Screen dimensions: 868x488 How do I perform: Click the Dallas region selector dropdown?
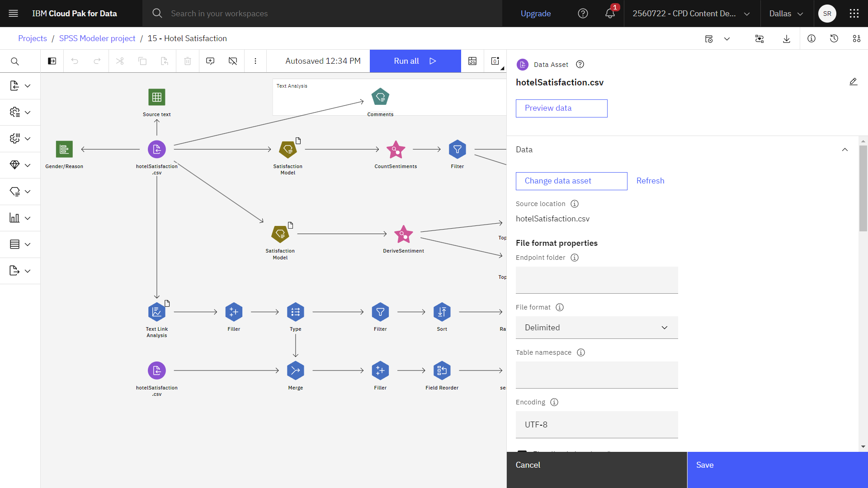tap(785, 13)
